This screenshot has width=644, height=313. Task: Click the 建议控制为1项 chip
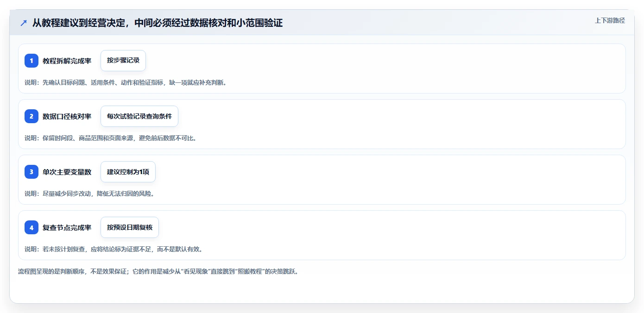[128, 172]
